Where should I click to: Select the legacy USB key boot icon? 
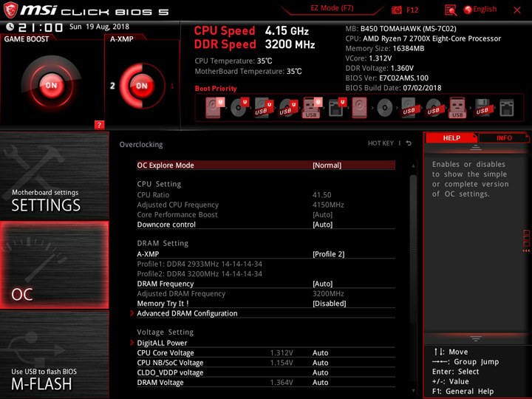coord(457,108)
